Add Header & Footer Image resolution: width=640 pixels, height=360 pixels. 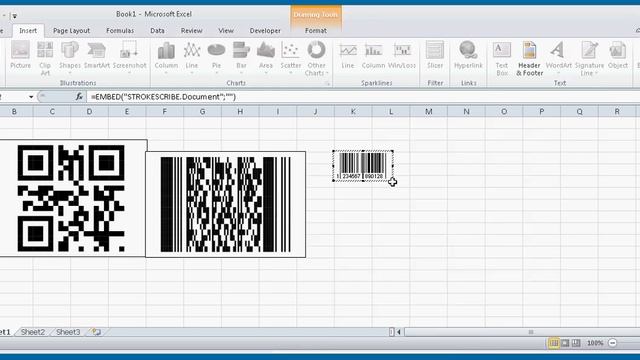529,58
